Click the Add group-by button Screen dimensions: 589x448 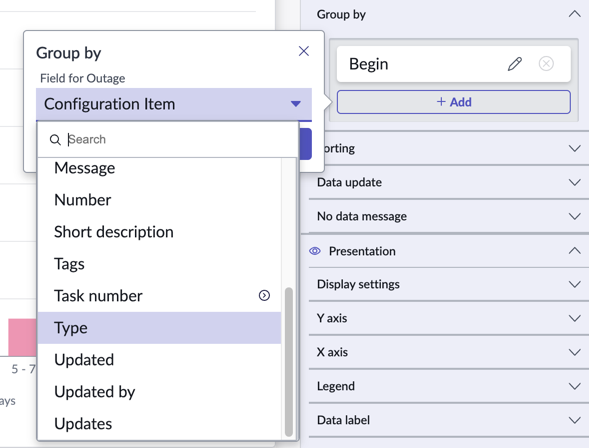[x=453, y=102]
